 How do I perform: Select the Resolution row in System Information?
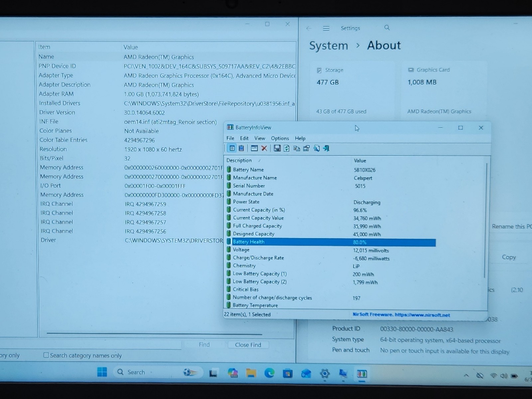pyautogui.click(x=131, y=149)
